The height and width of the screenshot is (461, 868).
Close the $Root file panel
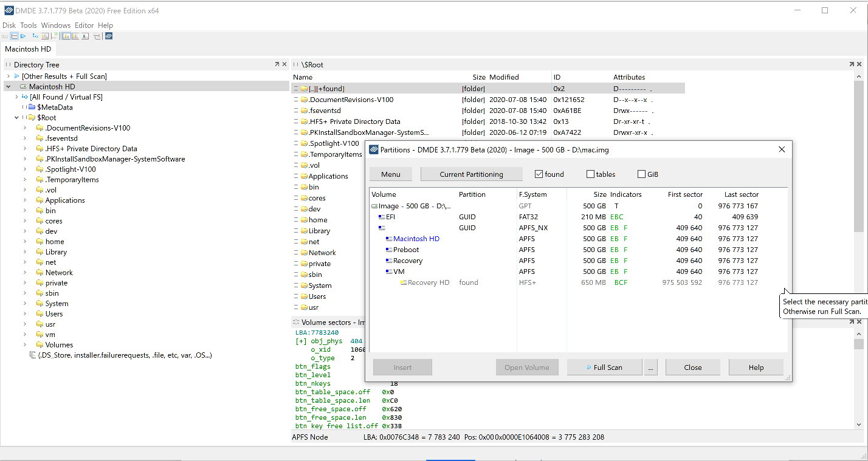pos(859,64)
